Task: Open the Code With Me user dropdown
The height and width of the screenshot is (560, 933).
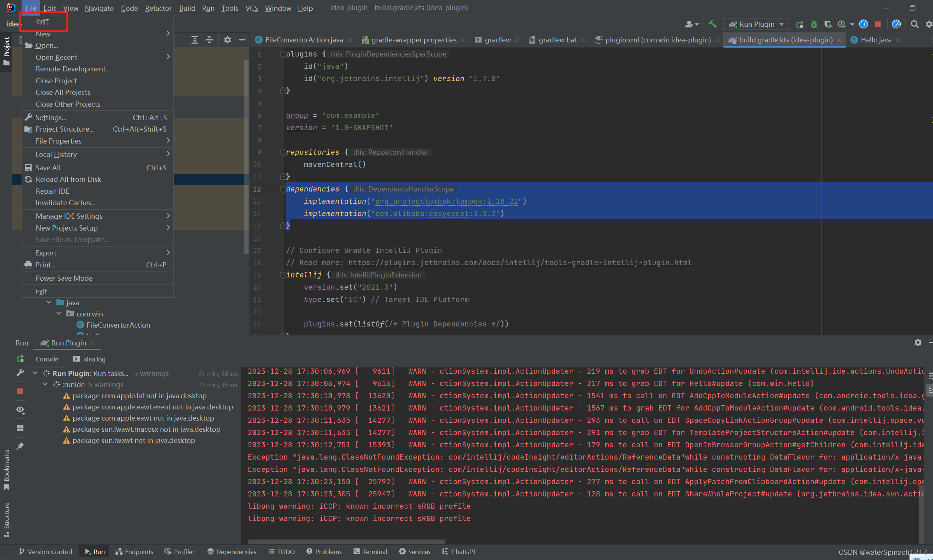Action: click(692, 25)
